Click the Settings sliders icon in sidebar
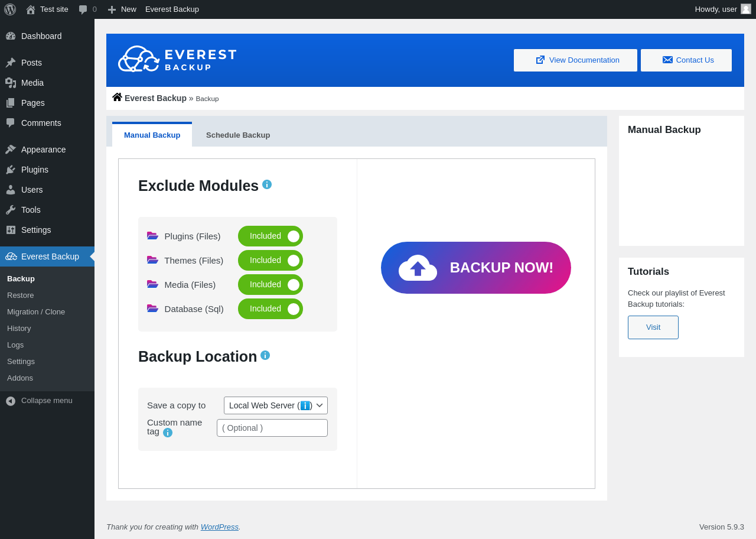The image size is (756, 539). (x=11, y=230)
